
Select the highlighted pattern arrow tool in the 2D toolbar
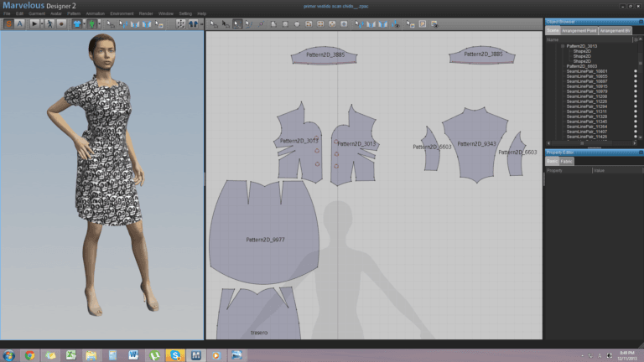click(x=238, y=24)
